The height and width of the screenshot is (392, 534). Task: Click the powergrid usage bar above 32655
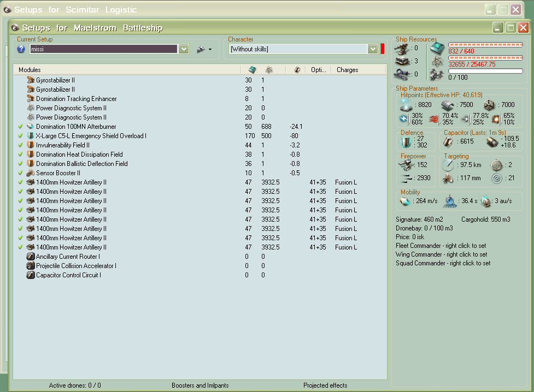pos(485,58)
